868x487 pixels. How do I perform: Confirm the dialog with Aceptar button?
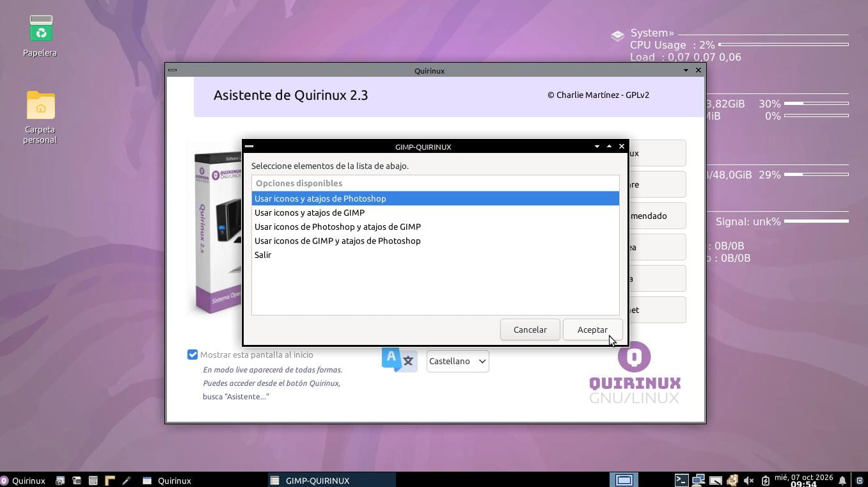[x=592, y=330]
